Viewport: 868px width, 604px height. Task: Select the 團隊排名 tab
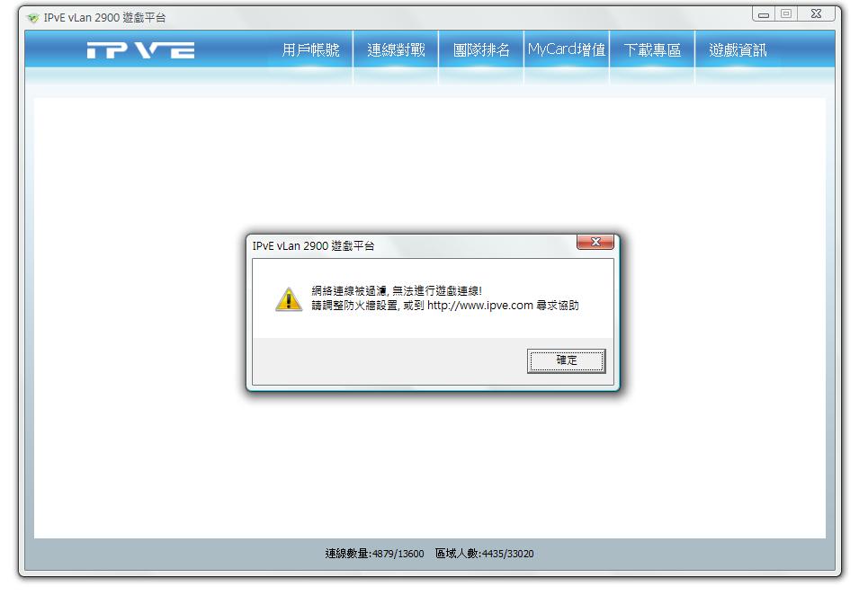pos(481,50)
